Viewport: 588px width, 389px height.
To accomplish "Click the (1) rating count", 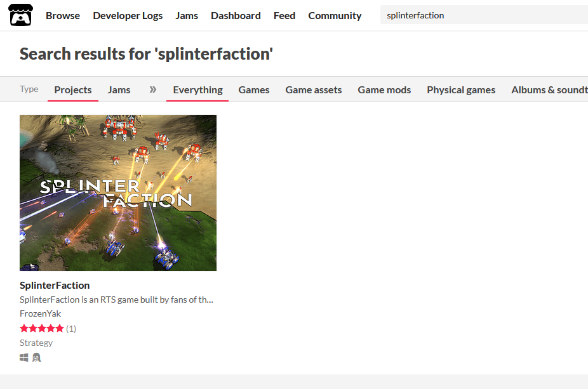I will pyautogui.click(x=71, y=329).
